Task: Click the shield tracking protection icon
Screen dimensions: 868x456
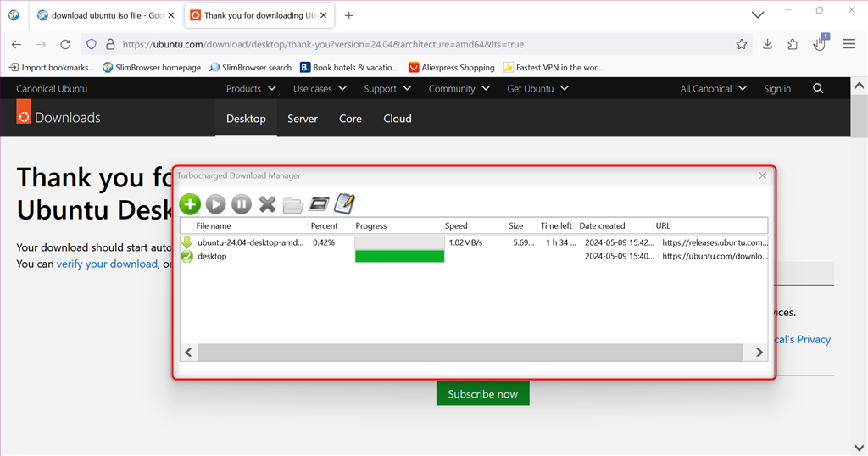Action: click(92, 44)
